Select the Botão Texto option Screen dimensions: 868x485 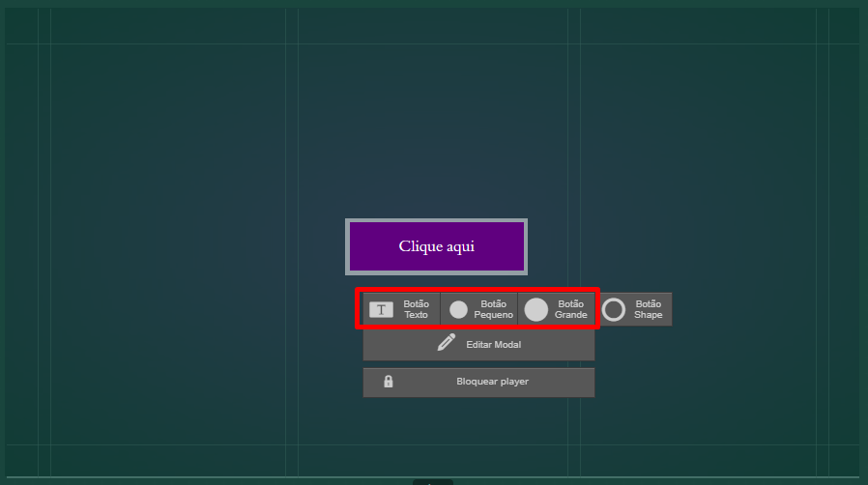coord(401,309)
